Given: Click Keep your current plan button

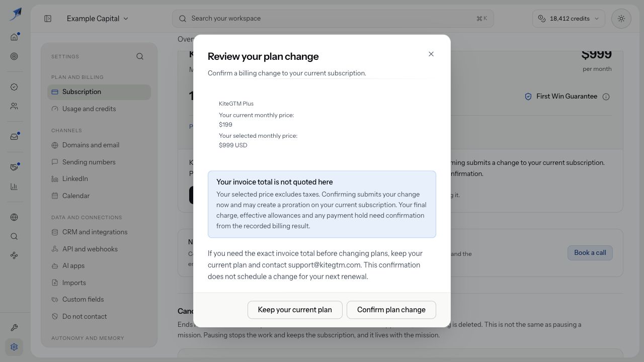Looking at the screenshot, I should (295, 310).
